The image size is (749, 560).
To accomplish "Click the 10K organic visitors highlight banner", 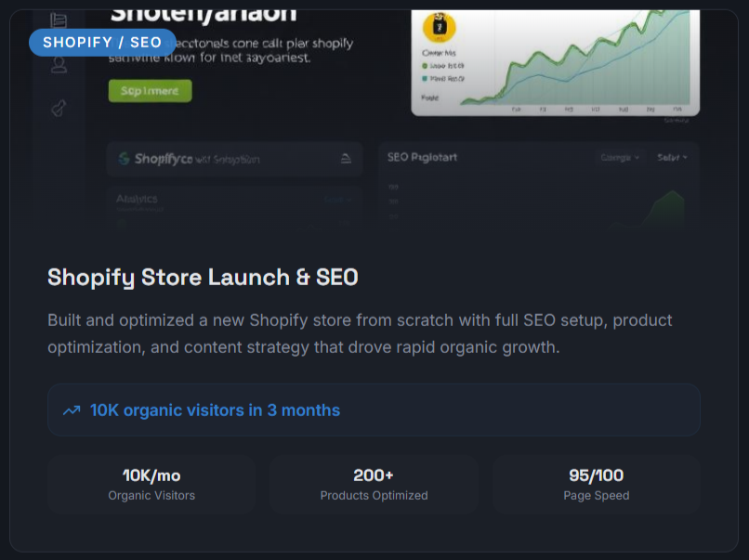I will (x=374, y=410).
